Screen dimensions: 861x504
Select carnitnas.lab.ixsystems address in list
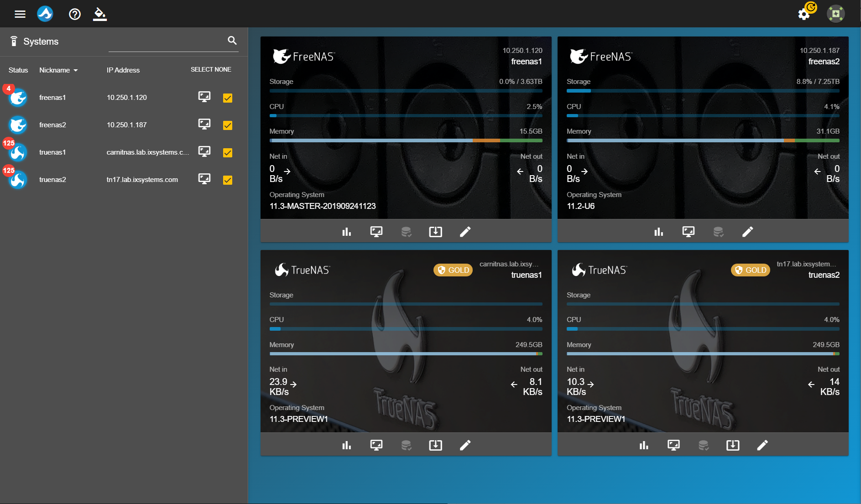(147, 152)
